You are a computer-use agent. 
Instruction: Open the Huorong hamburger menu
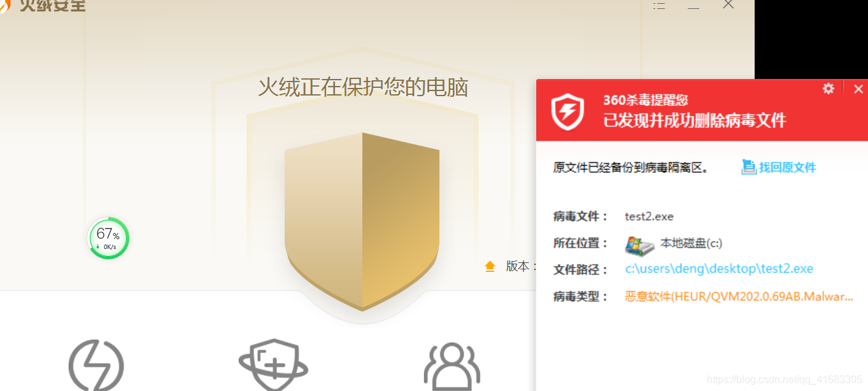pos(659,5)
